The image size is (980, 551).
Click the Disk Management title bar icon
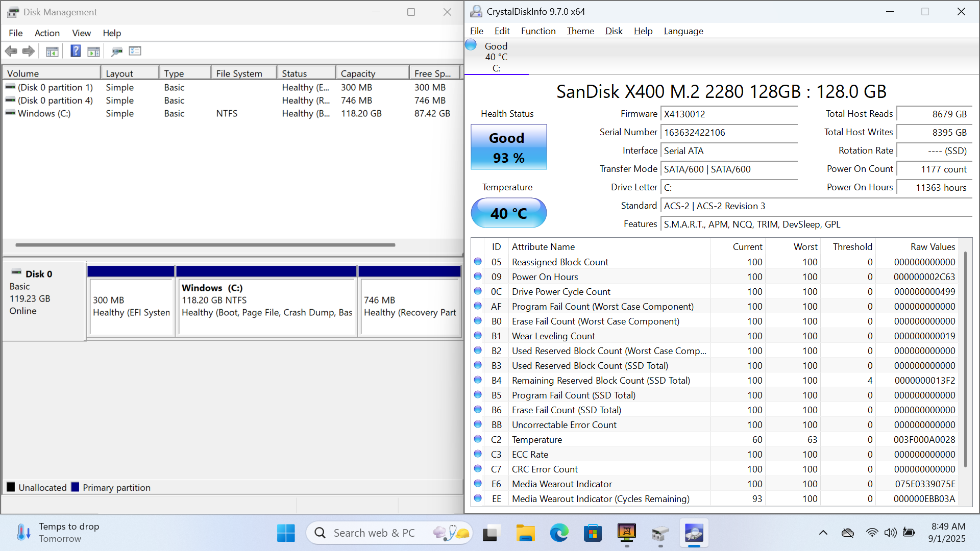point(13,12)
